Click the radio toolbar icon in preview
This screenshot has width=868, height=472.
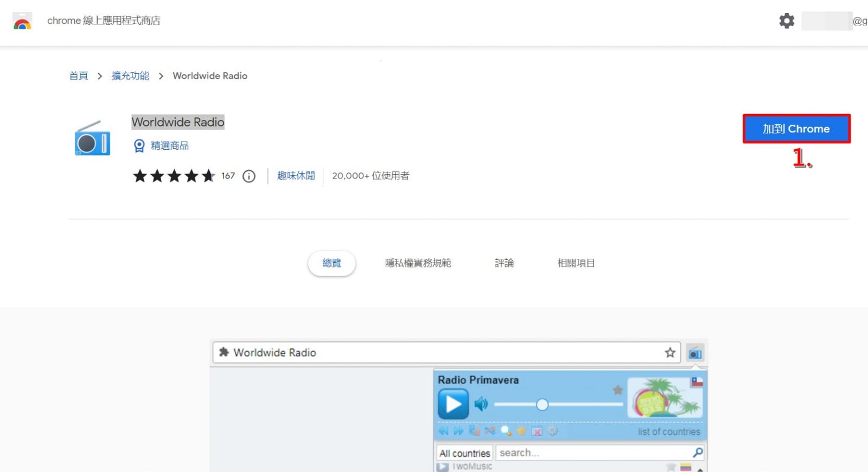[695, 353]
